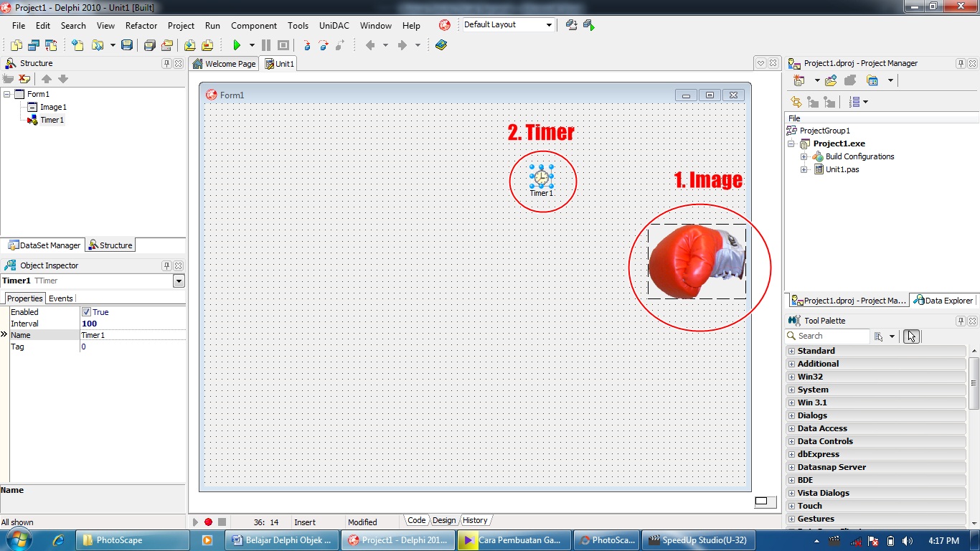980x551 pixels.
Task: Switch to the Data Explorer tab
Action: pos(943,301)
